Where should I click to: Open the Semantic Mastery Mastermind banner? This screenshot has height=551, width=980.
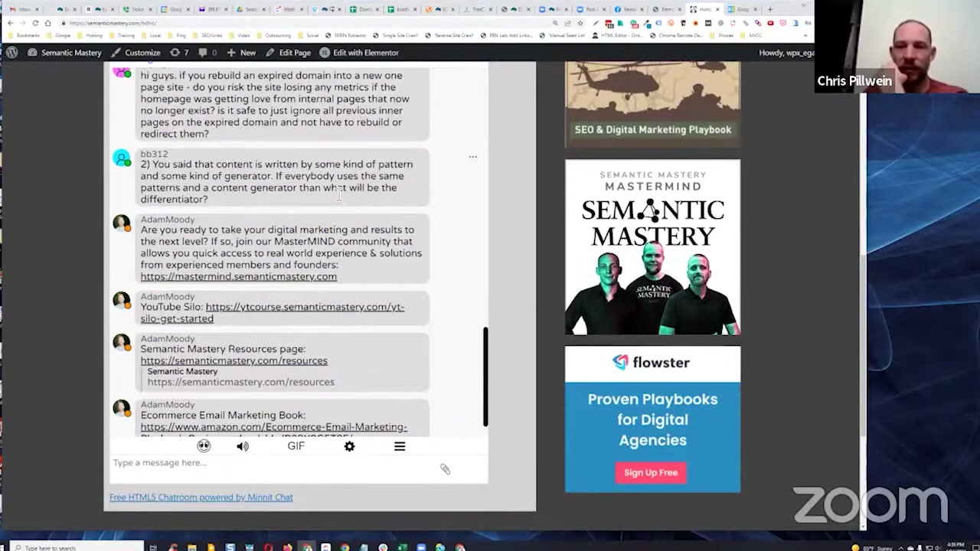tap(652, 247)
